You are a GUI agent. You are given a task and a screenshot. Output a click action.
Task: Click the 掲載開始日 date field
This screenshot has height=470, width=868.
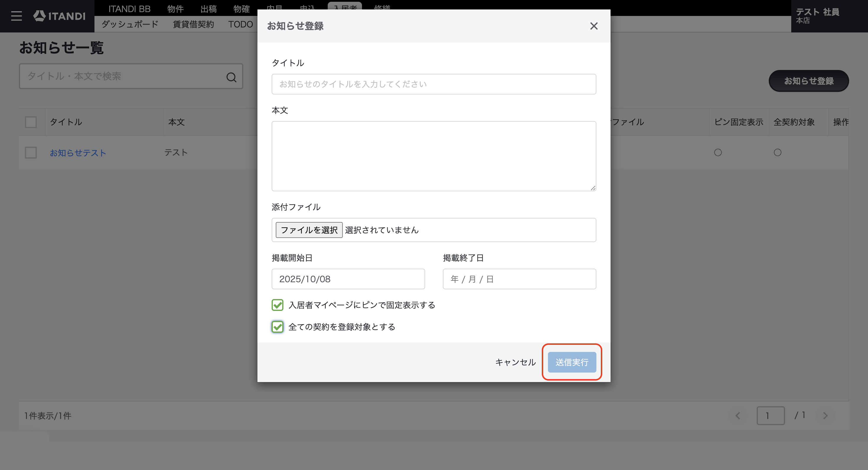[348, 279]
